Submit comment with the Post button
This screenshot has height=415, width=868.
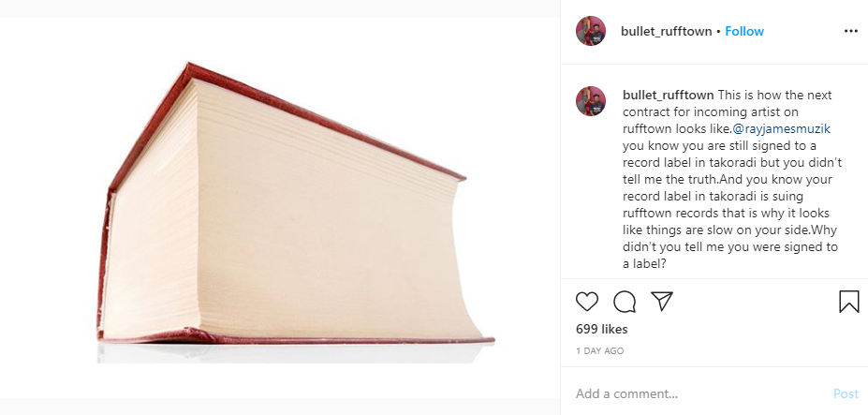pyautogui.click(x=846, y=394)
